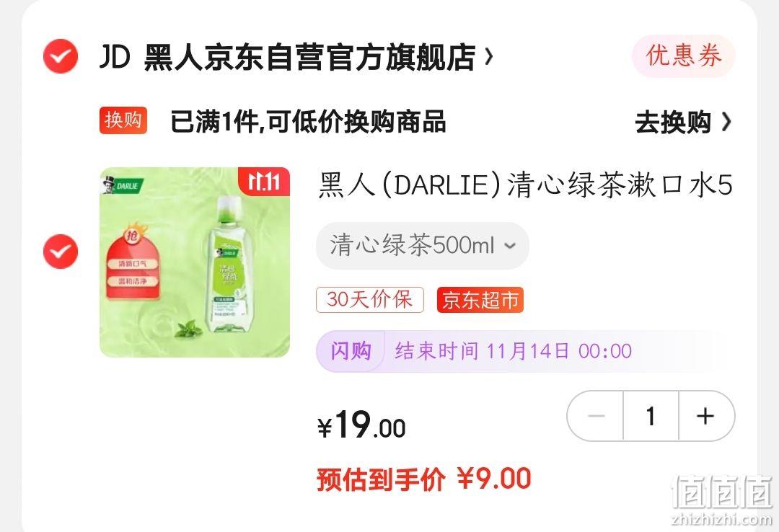The width and height of the screenshot is (779, 532).
Task: Click the 11.11 badge on product image
Action: click(264, 182)
